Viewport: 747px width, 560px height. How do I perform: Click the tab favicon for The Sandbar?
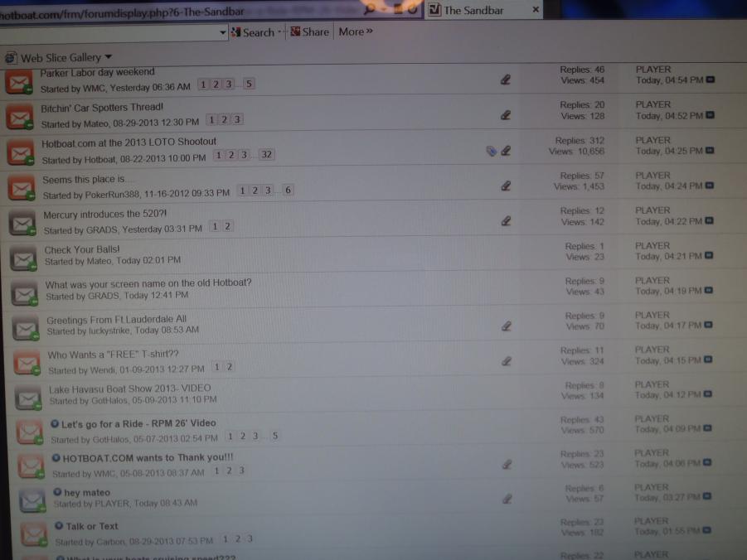click(x=434, y=10)
